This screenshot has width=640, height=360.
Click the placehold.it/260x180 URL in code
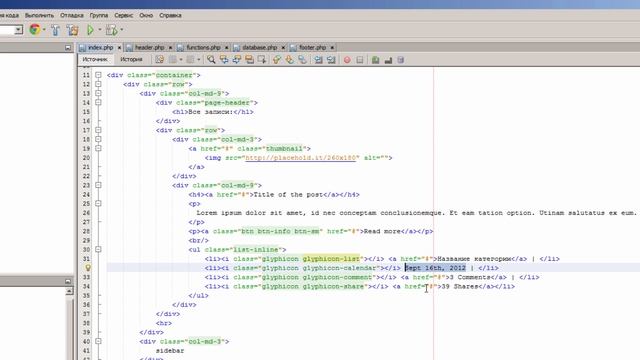pos(302,158)
